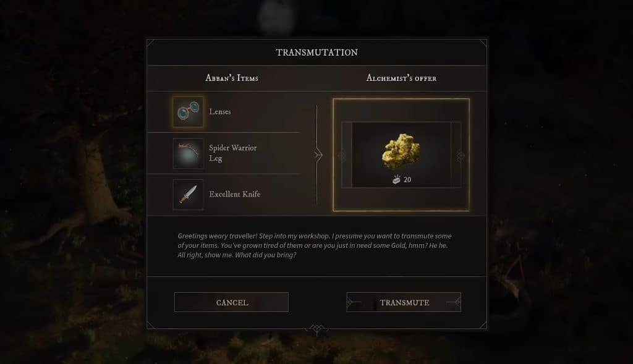The width and height of the screenshot is (633, 364).
Task: Click the gold amount 20
Action: (x=407, y=180)
